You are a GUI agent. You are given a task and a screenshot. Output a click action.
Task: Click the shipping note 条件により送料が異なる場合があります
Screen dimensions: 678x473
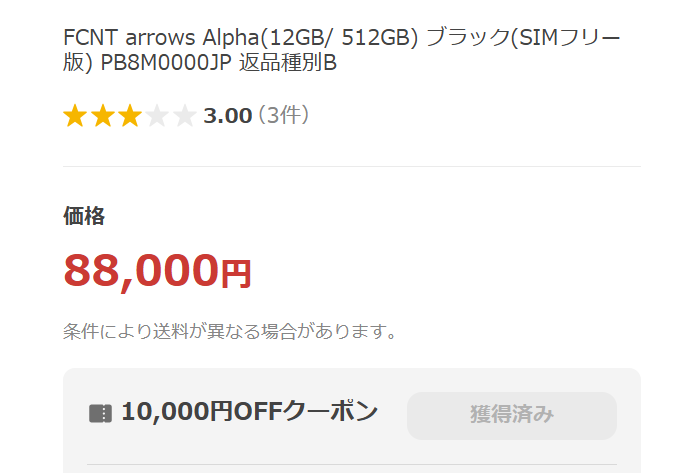[230, 331]
